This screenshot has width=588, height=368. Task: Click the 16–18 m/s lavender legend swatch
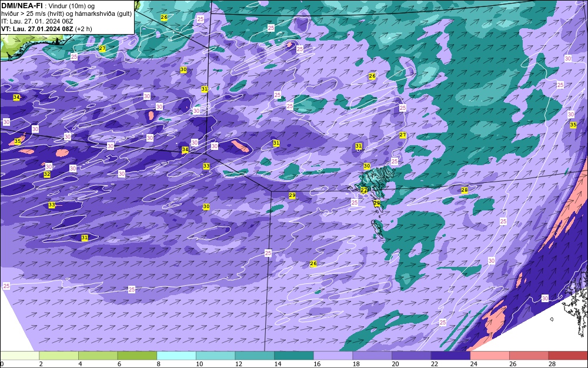pos(333,356)
